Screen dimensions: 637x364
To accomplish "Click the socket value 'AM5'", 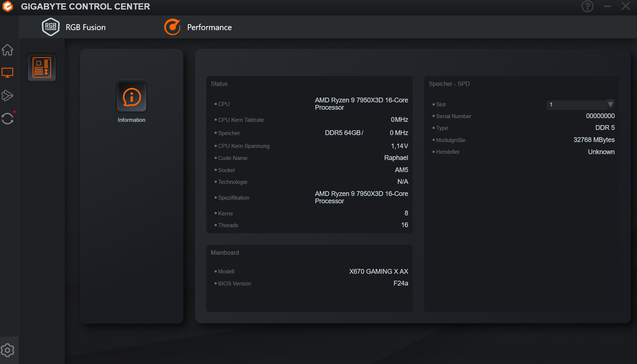I will click(x=401, y=170).
